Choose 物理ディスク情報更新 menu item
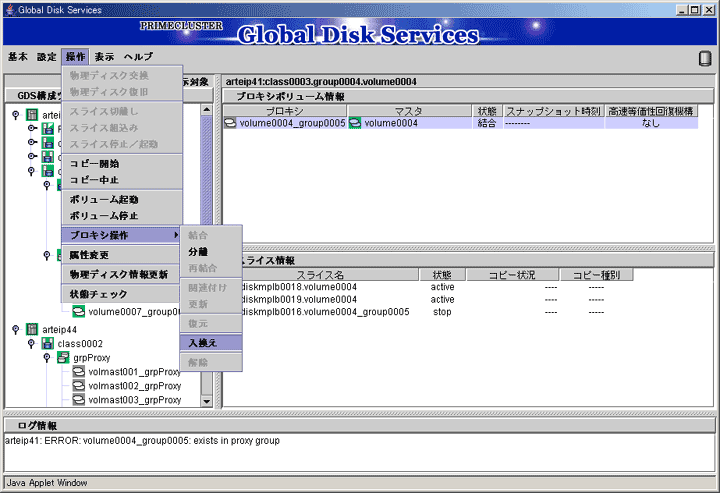 pos(122,275)
